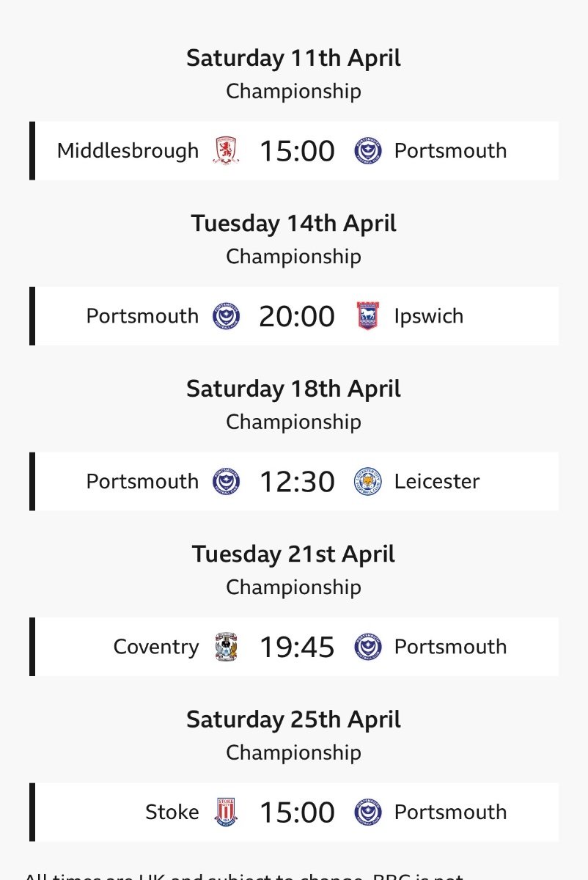Click the 19:45 kick-off time
This screenshot has height=880, width=588.
(x=297, y=647)
